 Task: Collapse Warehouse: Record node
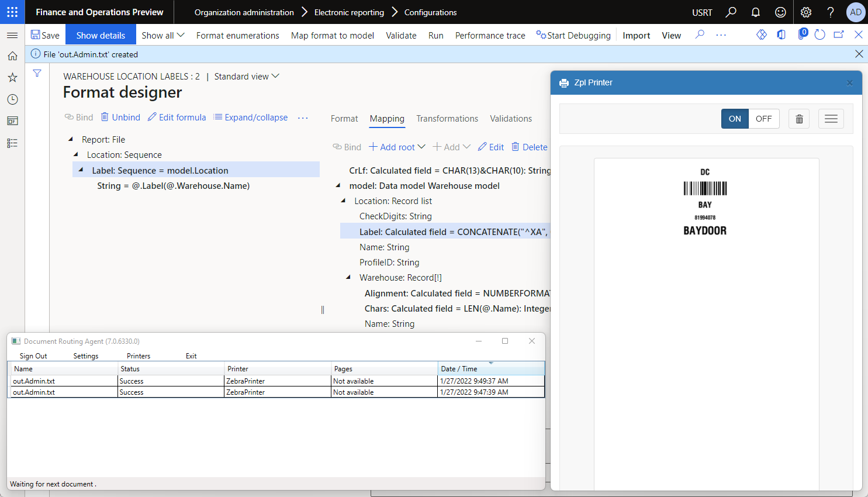tap(348, 277)
